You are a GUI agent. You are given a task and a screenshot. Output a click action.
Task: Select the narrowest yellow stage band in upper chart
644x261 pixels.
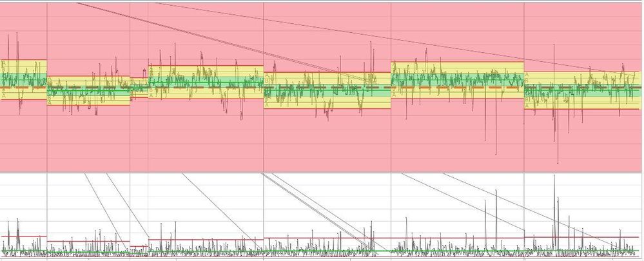pos(139,88)
